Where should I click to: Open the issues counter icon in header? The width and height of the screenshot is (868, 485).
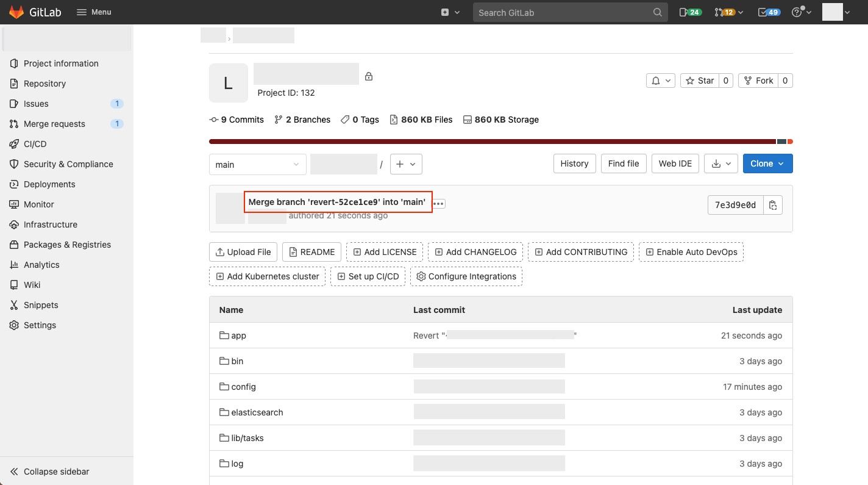[690, 12]
